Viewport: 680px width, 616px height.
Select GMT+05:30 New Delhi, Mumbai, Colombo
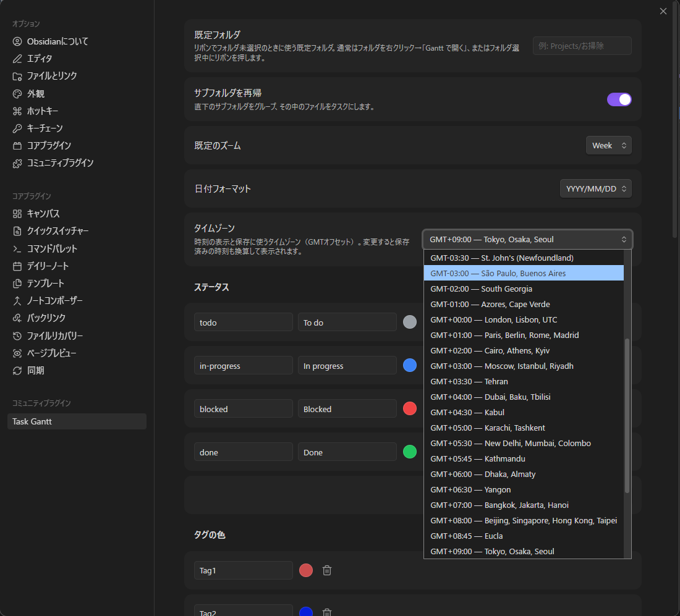(524, 443)
